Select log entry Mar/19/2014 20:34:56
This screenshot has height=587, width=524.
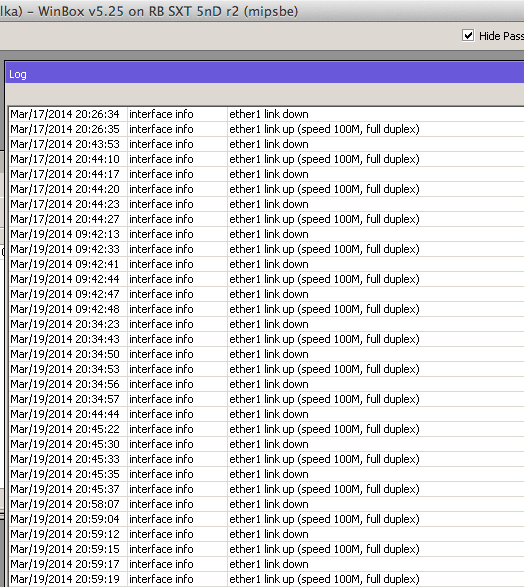point(266,384)
